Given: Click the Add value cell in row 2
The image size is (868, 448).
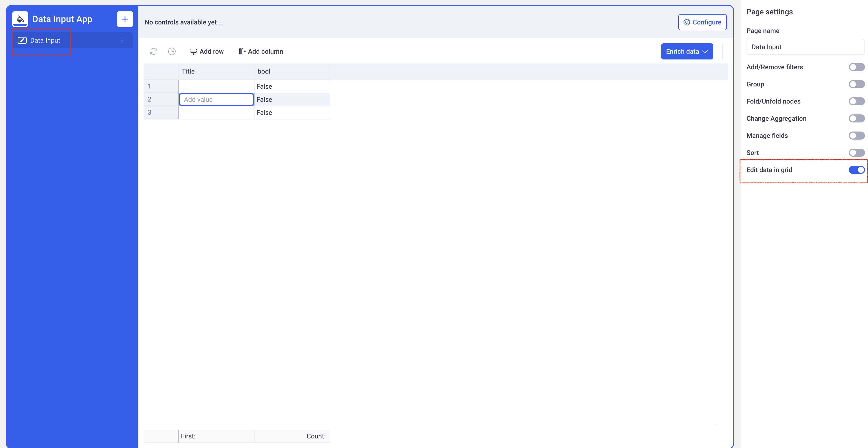Looking at the screenshot, I should [216, 99].
